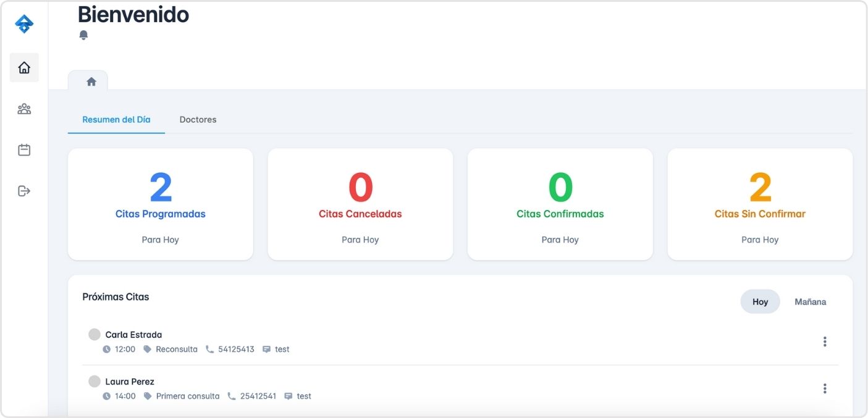Select the Resumen del Día tab
Image resolution: width=868 pixels, height=418 pixels.
tap(116, 120)
